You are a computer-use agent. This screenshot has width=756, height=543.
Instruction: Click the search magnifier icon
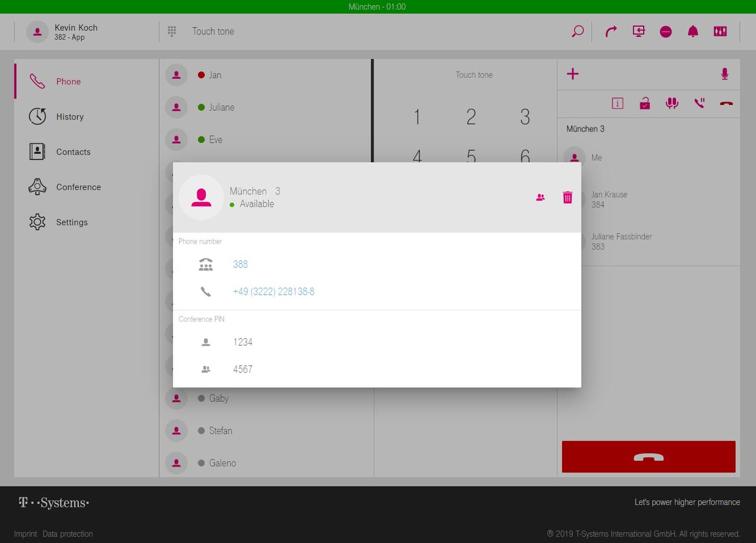[577, 31]
